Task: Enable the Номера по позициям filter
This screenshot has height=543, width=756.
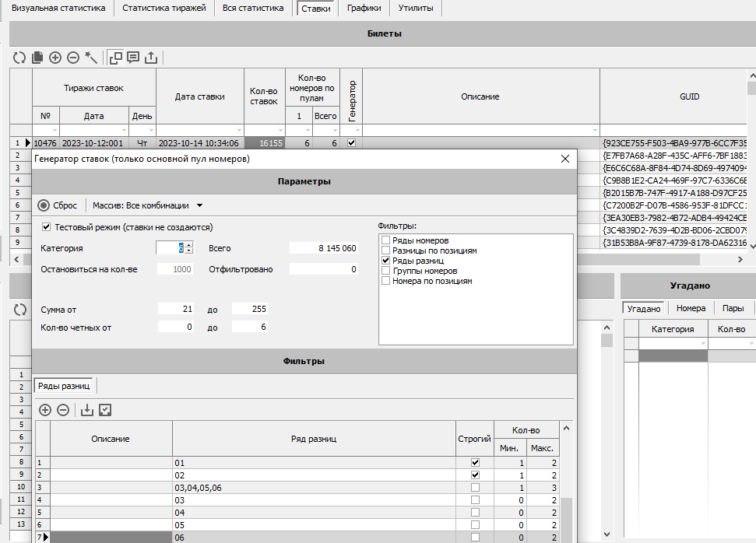Action: tap(385, 280)
